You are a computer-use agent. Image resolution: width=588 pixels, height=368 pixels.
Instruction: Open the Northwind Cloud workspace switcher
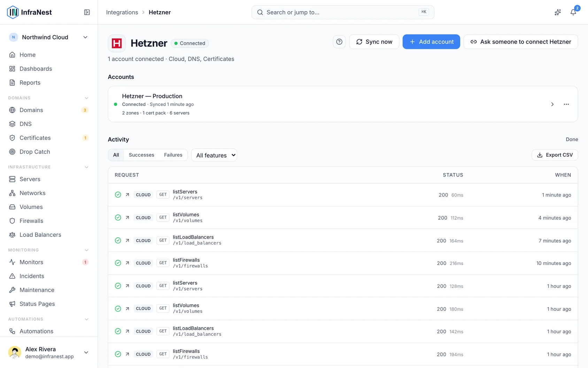(x=49, y=37)
